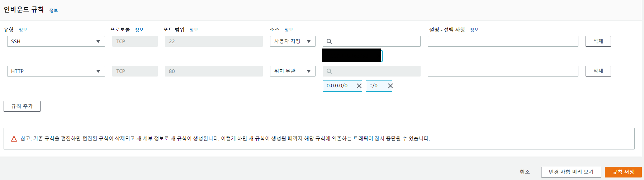This screenshot has height=180, width=644.
Task: Click the SSH rule TCP protocol field
Action: [x=135, y=41]
